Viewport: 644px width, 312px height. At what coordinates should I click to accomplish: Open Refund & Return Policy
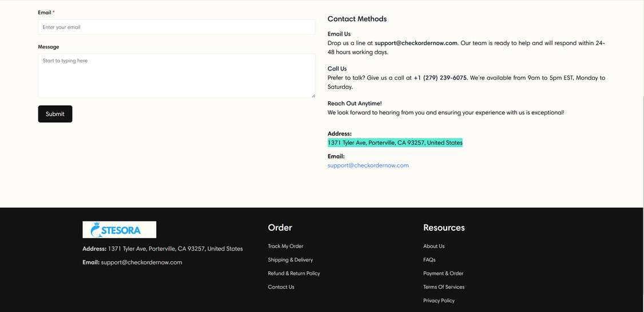tap(293, 274)
